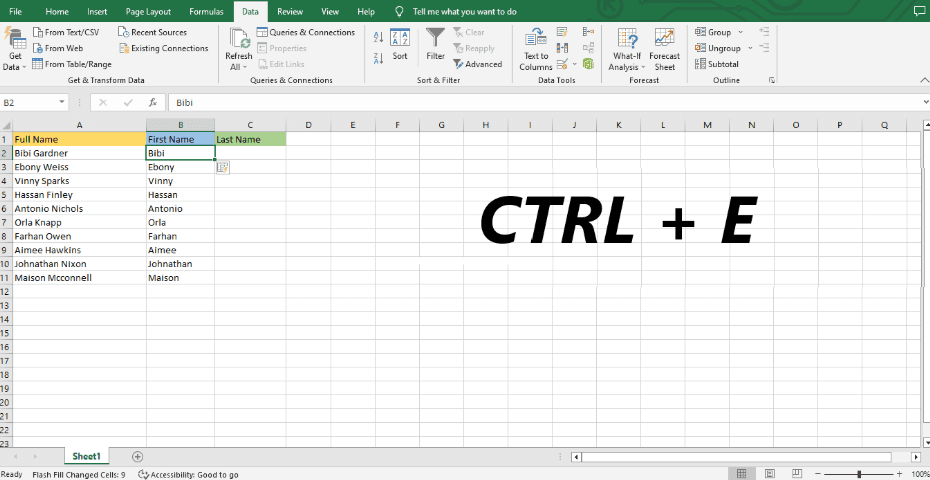Switch to Normal view
This screenshot has height=480, width=930.
[741, 473]
